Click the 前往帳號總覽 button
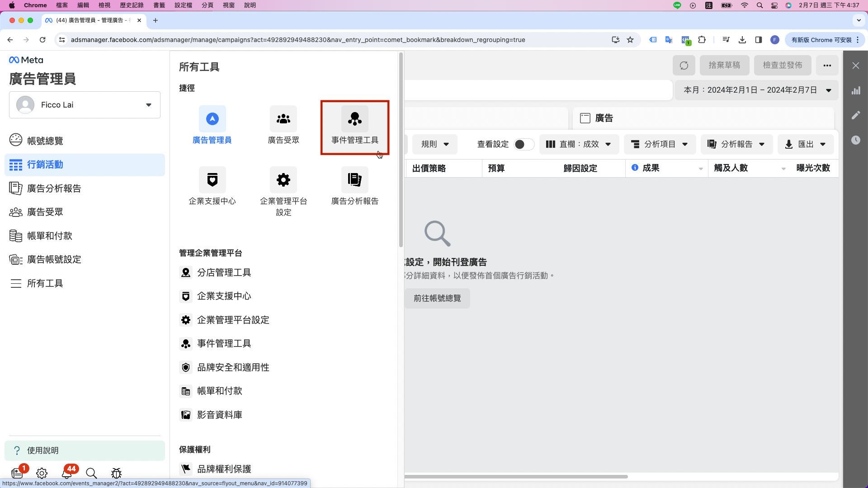This screenshot has width=868, height=488. pos(437,298)
